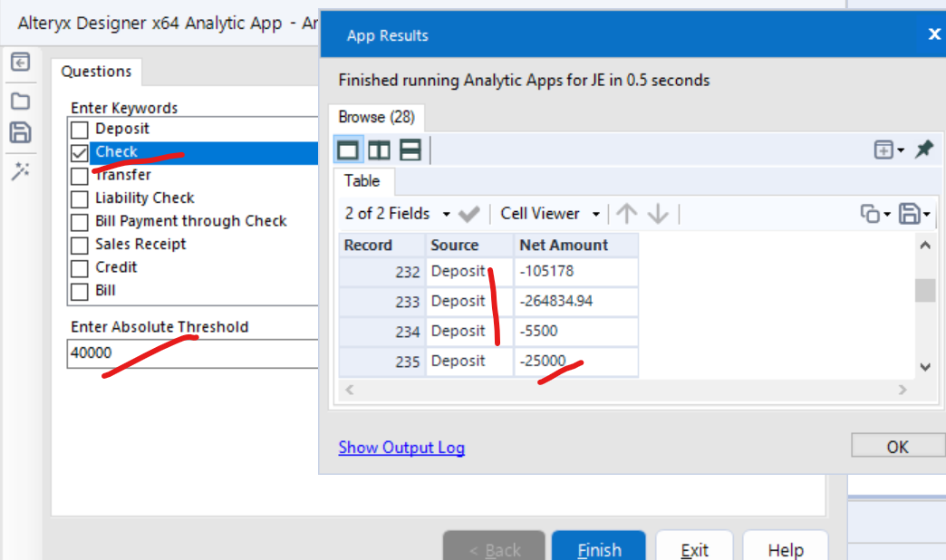
Task: Select the Browse (28) tab
Action: [x=376, y=117]
